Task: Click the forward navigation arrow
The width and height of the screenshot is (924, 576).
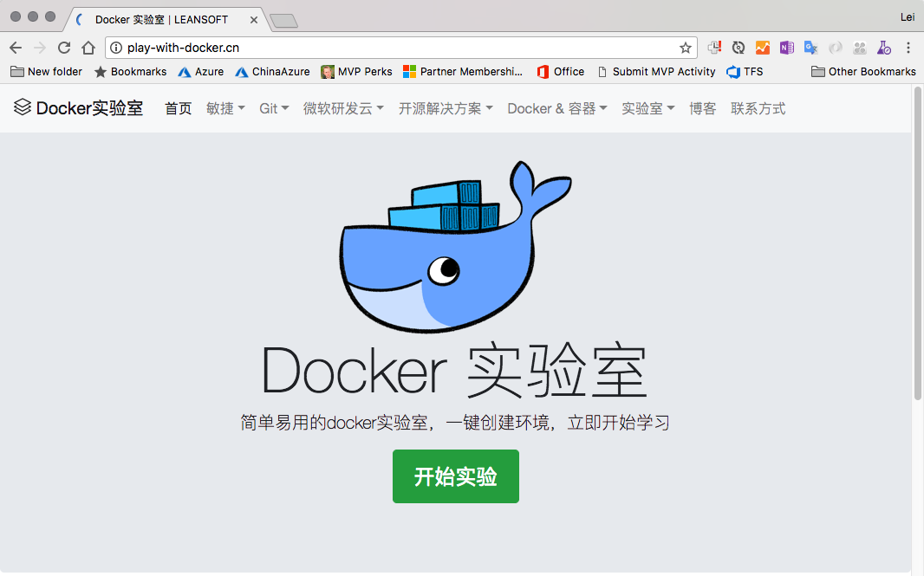Action: tap(40, 48)
